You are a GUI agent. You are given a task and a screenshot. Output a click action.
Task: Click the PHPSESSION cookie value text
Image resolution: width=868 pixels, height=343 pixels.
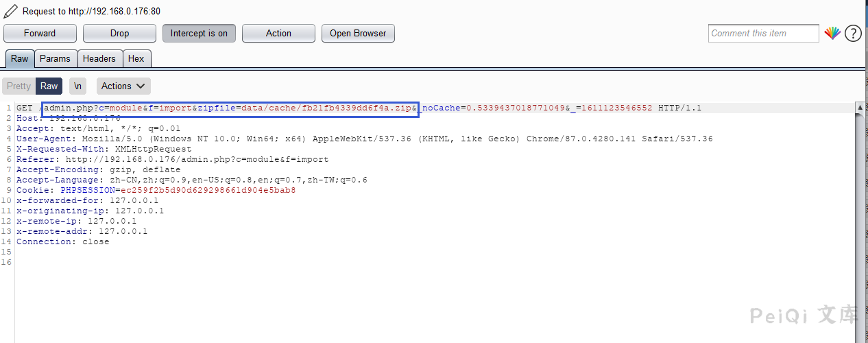point(206,190)
